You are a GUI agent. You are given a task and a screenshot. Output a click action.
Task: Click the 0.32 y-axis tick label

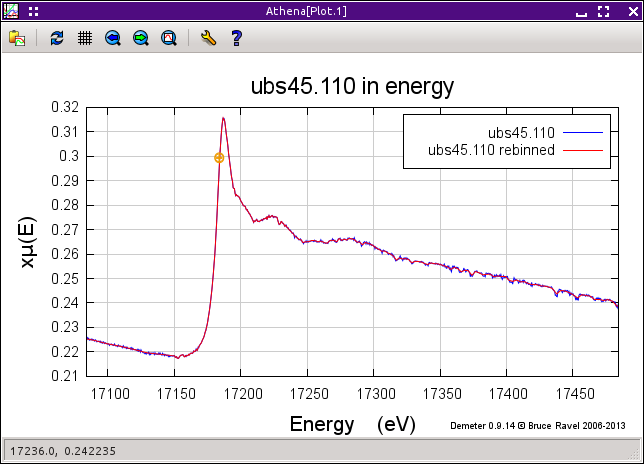click(65, 107)
